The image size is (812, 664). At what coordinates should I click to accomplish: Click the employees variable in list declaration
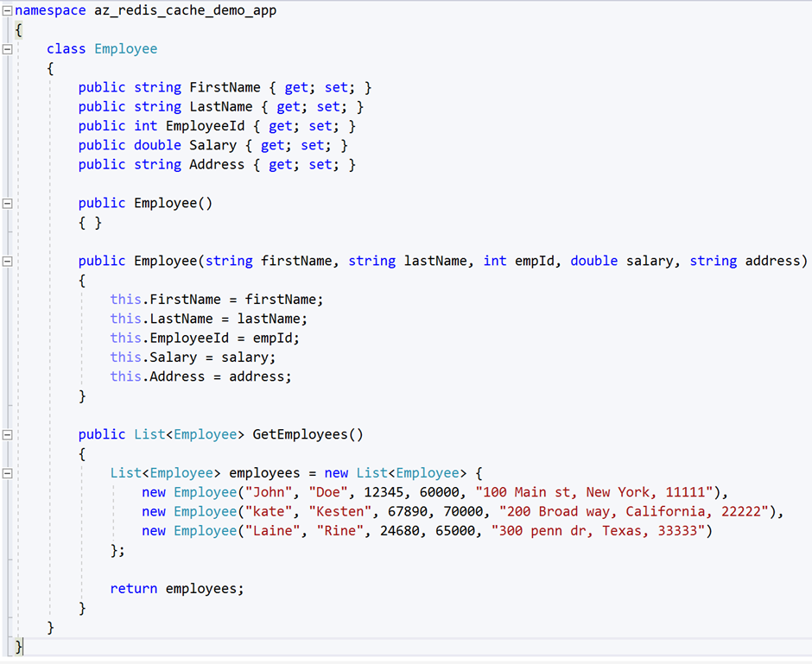tap(264, 474)
